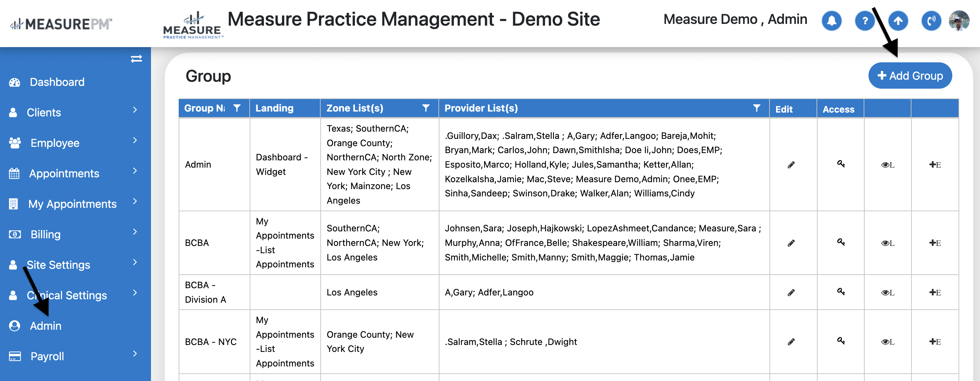The width and height of the screenshot is (980, 381).
Task: Click the plus E icon for BCBA - NYC
Action: (934, 342)
